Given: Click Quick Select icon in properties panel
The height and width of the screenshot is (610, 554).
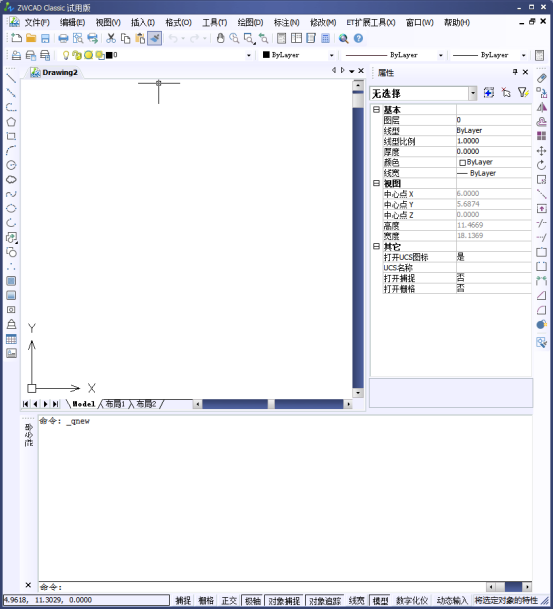Looking at the screenshot, I should [x=523, y=93].
